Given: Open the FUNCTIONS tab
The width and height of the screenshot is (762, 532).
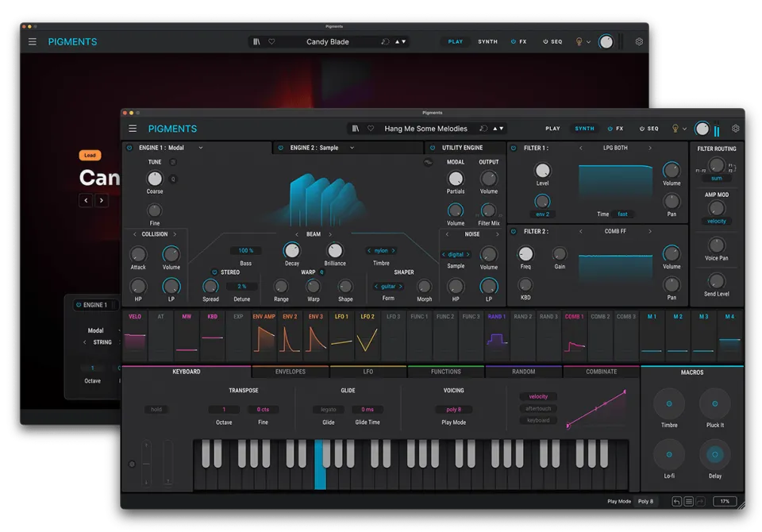Looking at the screenshot, I should pyautogui.click(x=445, y=372).
